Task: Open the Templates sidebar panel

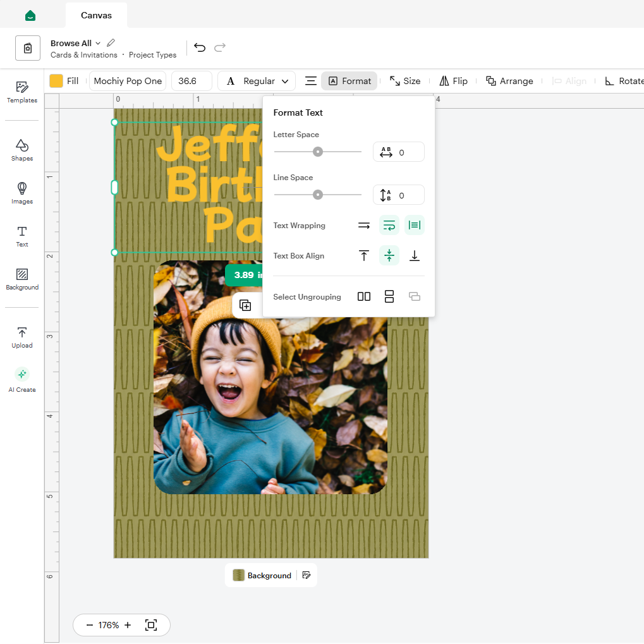Action: [x=22, y=92]
